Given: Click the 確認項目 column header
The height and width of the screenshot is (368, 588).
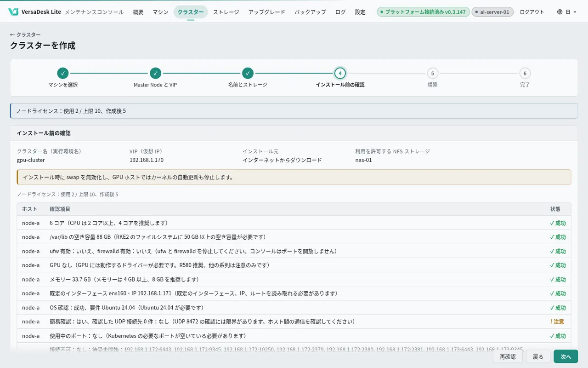Looking at the screenshot, I should click(x=60, y=209).
